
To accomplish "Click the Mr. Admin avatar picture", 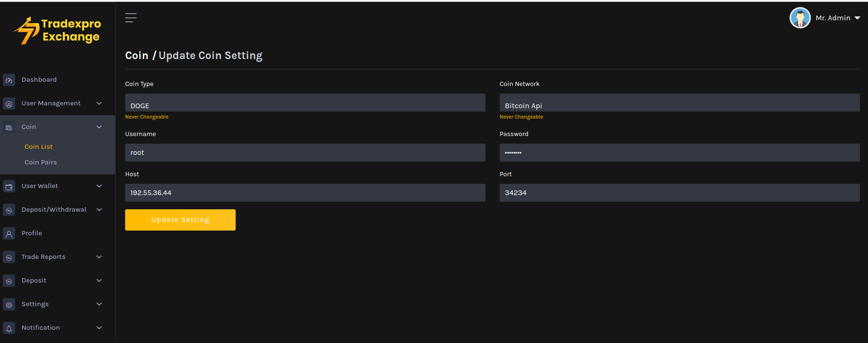I will 800,18.
